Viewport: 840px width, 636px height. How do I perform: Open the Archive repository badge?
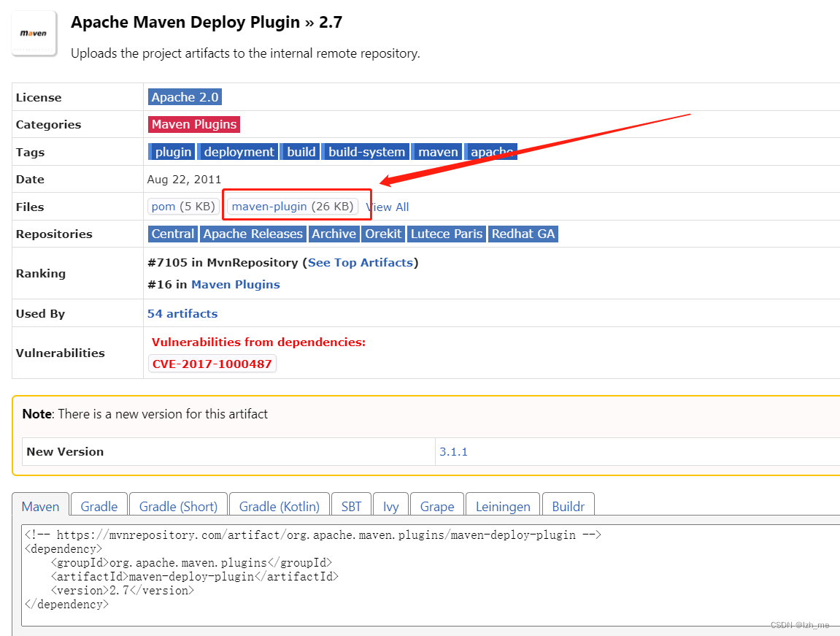click(x=334, y=234)
